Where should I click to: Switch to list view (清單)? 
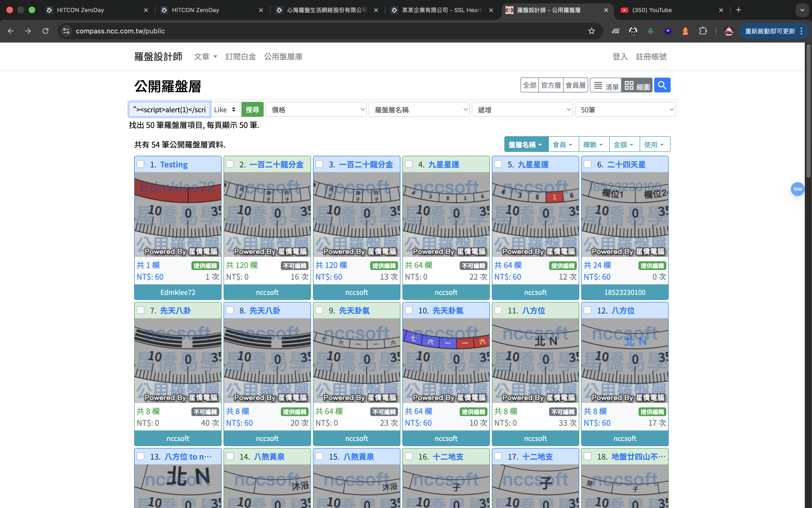[x=606, y=85]
